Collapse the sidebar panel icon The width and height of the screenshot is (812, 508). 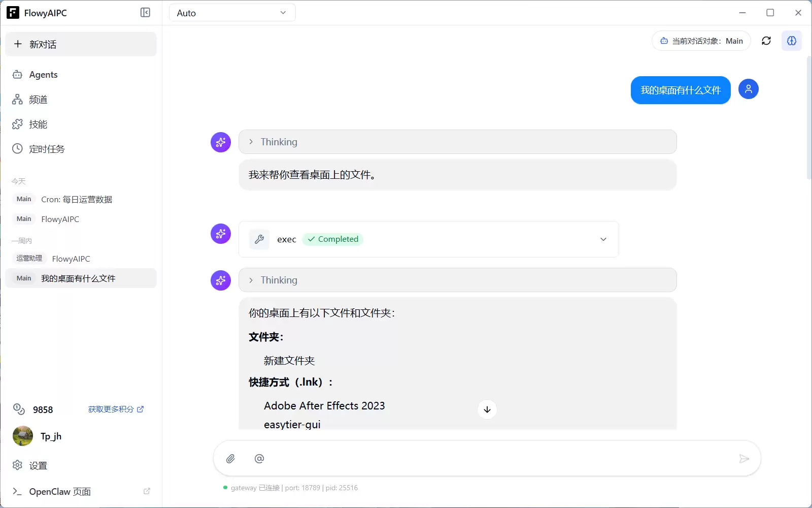(x=145, y=13)
